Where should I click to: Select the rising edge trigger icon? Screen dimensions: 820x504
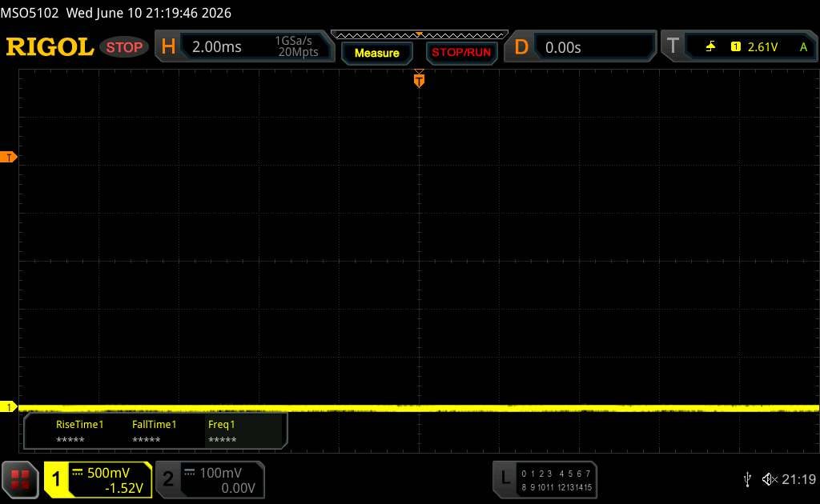pos(710,46)
